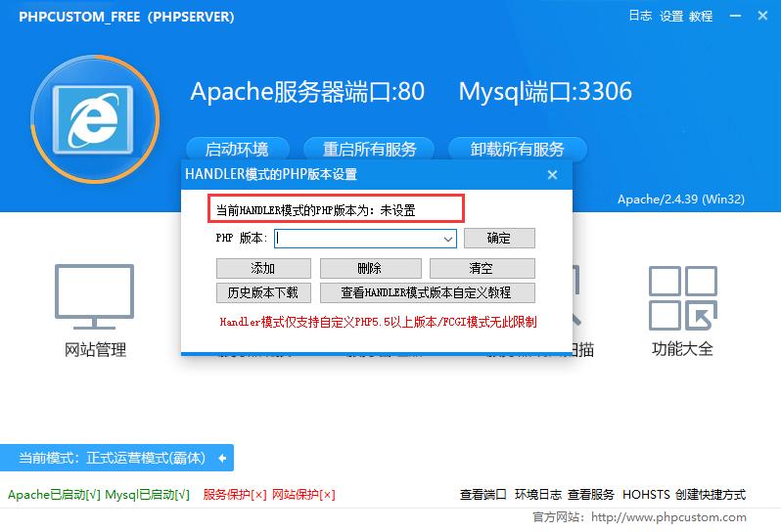Click arrow icon beside 当前模式 bar

(x=222, y=458)
